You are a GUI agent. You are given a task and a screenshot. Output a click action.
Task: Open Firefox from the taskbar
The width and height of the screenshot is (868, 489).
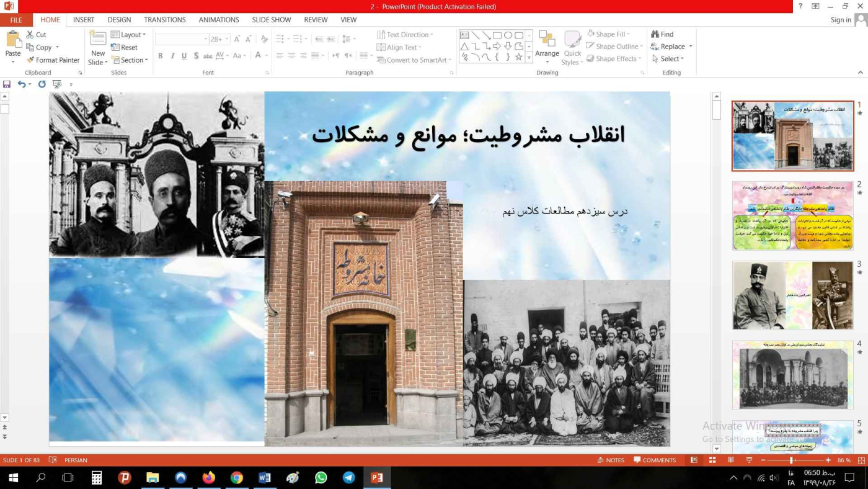208,478
